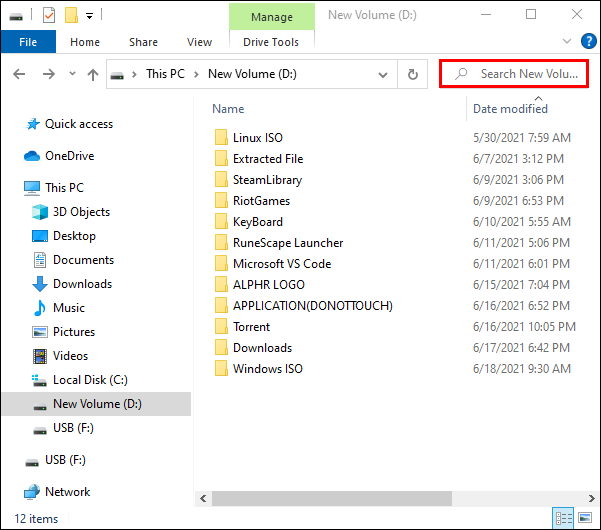
Task: Sort by the Date modified column header
Action: [x=510, y=109]
